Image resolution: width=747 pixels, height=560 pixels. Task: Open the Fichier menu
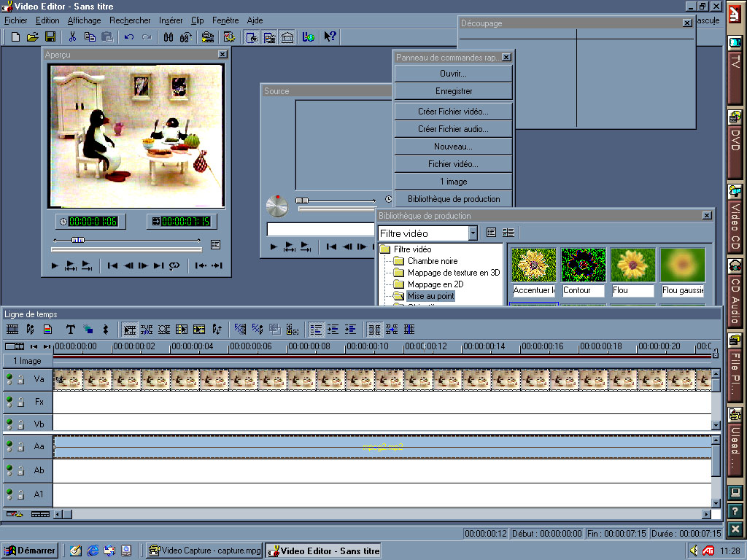pyautogui.click(x=16, y=20)
